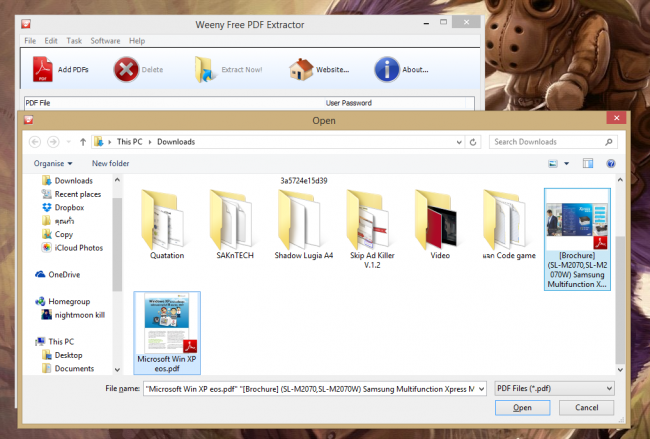This screenshot has width=650, height=439.
Task: Click the file list scroll down arrow
Action: 620,369
